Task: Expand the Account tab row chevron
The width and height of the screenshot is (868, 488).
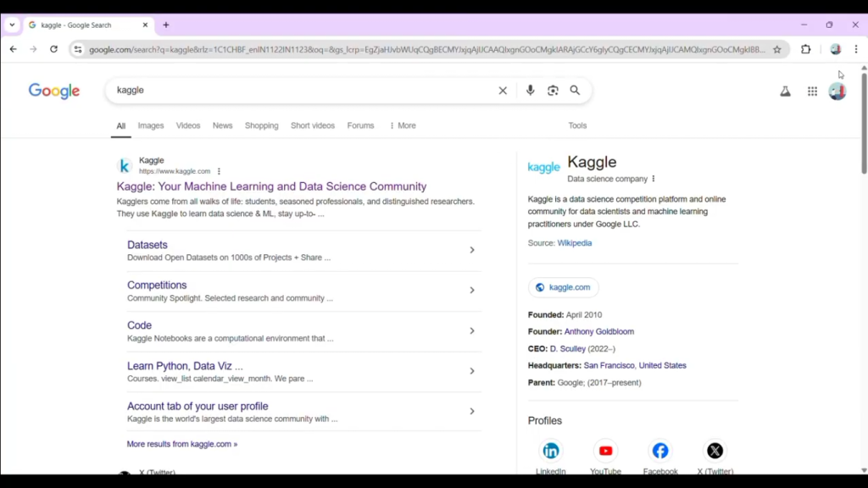Action: (472, 412)
